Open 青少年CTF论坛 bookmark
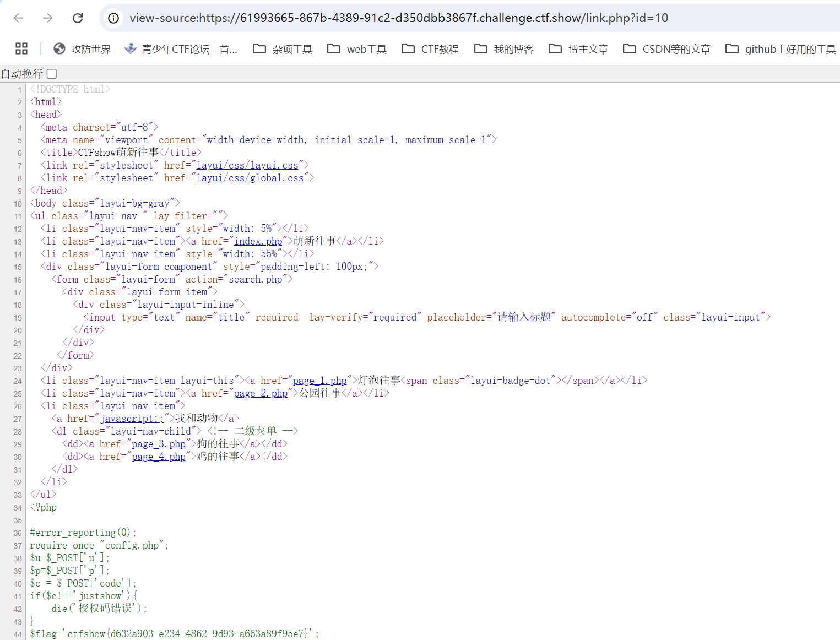The image size is (840, 640). click(181, 49)
